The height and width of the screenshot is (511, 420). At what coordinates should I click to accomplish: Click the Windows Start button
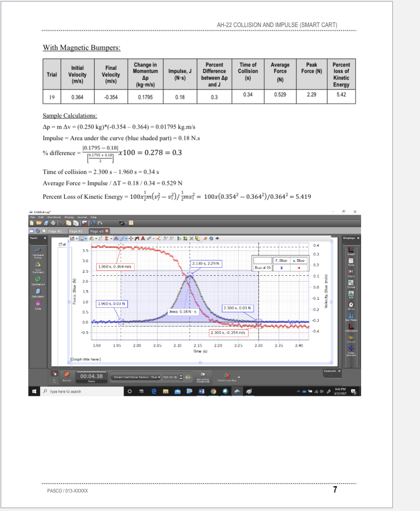[34, 391]
